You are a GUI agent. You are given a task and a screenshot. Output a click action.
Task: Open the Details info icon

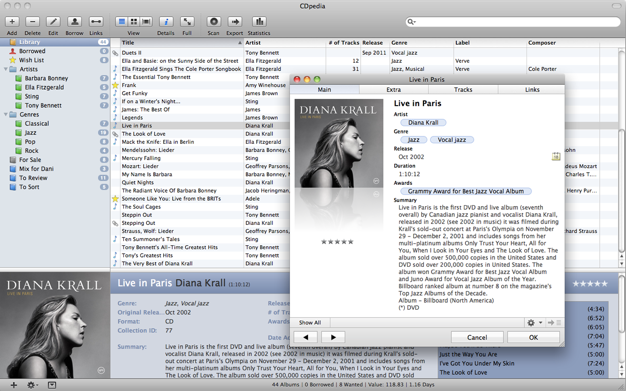click(x=166, y=22)
